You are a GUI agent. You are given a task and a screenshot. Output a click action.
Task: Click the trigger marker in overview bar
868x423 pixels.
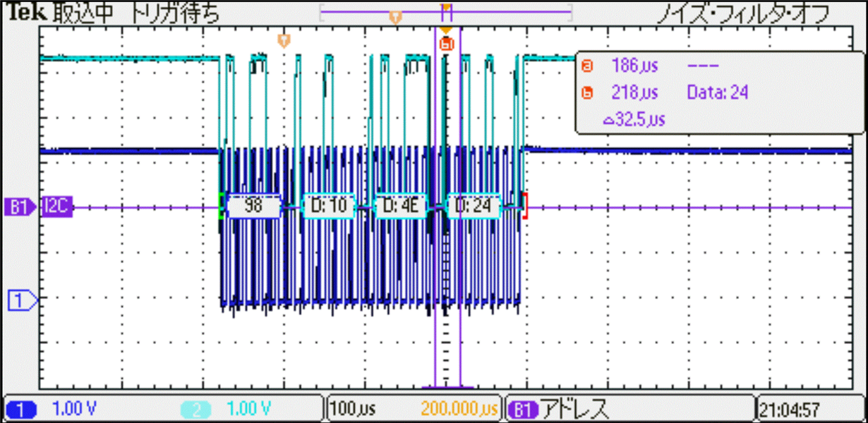396,17
